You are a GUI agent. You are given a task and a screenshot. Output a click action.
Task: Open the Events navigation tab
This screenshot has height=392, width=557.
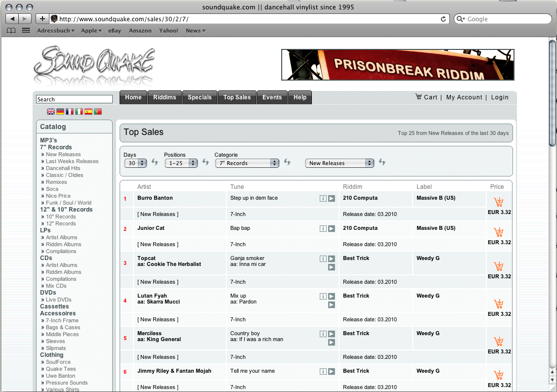pyautogui.click(x=272, y=97)
